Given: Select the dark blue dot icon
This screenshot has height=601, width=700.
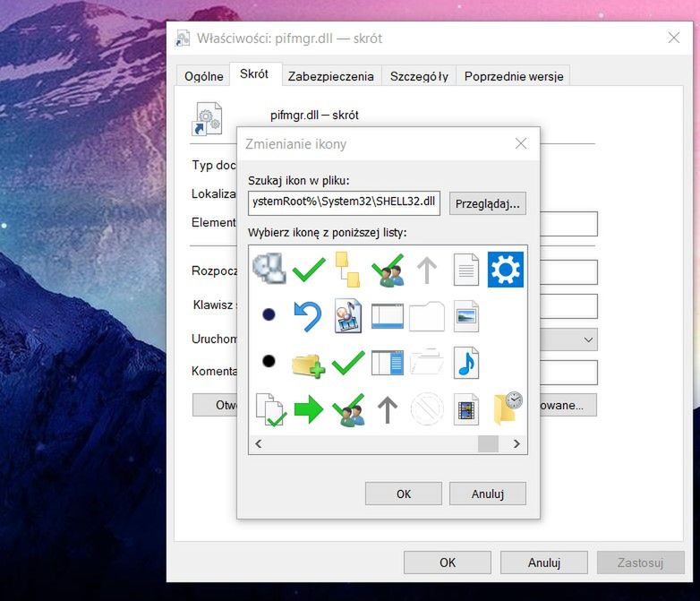Looking at the screenshot, I should (x=269, y=314).
